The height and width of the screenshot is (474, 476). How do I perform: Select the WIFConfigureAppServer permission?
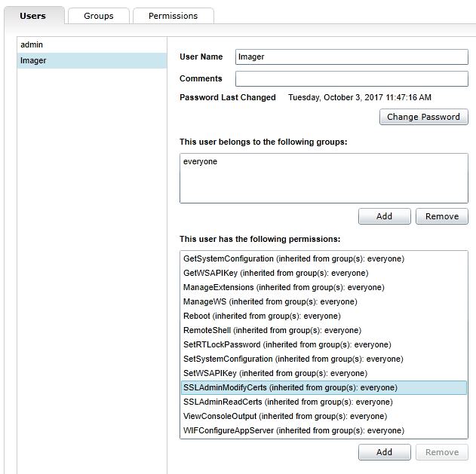point(293,430)
